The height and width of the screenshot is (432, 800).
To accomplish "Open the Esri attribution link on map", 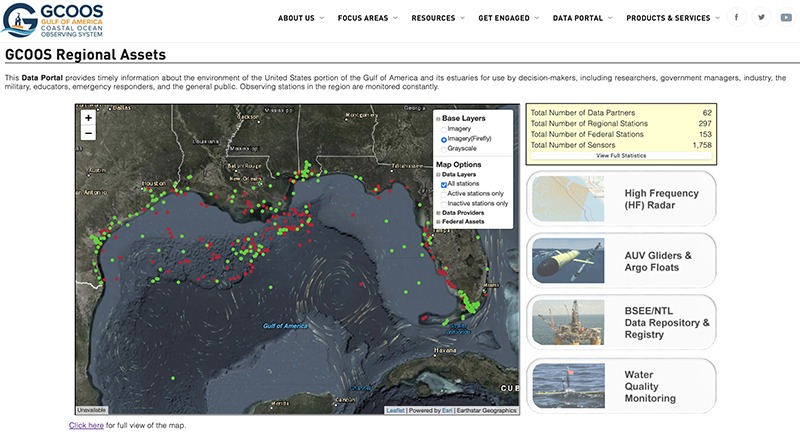I will pos(447,410).
